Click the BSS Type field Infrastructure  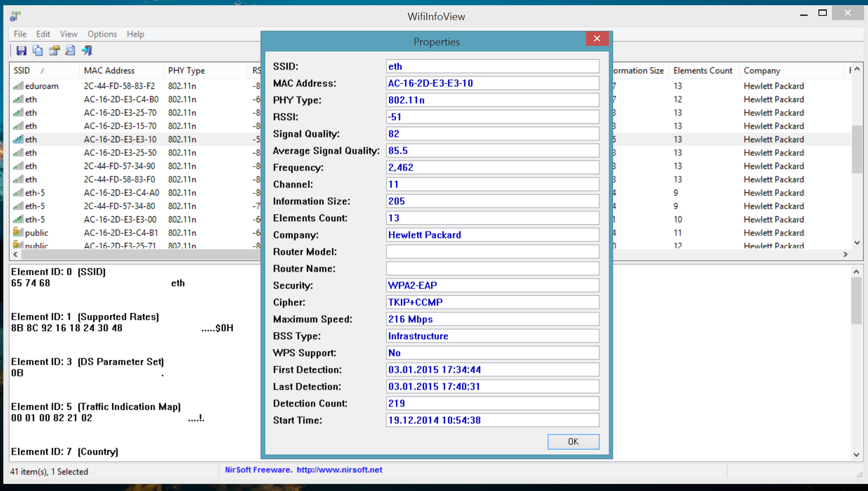[493, 336]
